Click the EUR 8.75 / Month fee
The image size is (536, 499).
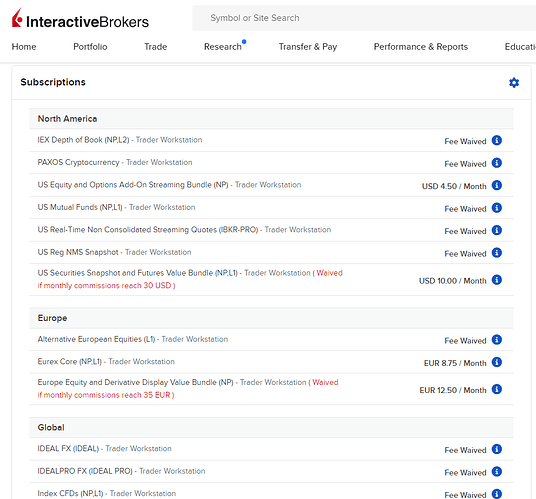[x=455, y=363]
